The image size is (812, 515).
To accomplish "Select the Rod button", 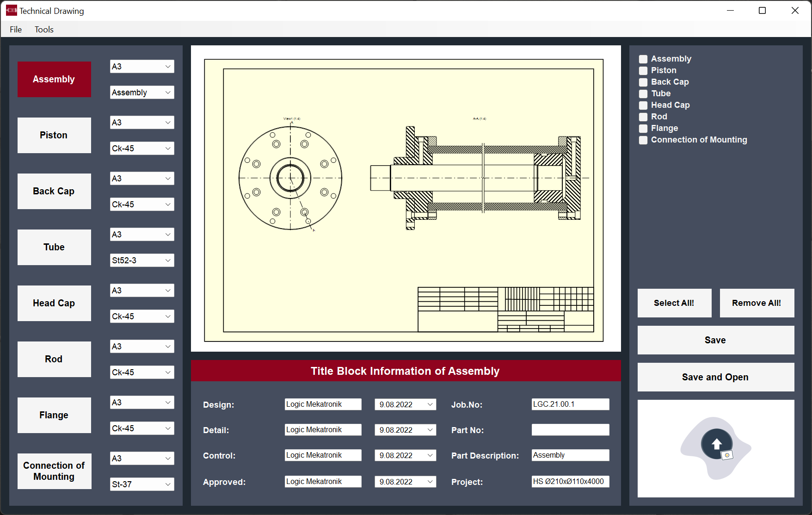I will [54, 359].
